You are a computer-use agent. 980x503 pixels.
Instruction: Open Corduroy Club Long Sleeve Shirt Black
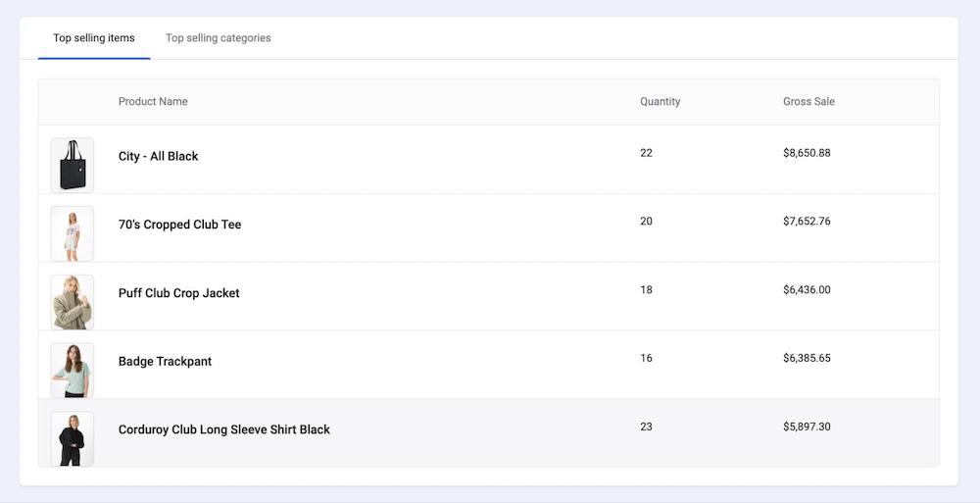coord(223,429)
